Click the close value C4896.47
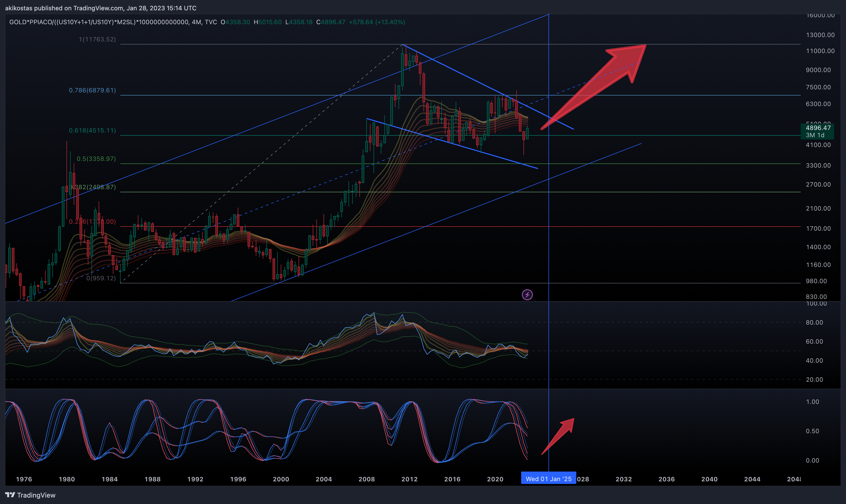Viewport: 846px width, 504px height. point(331,22)
